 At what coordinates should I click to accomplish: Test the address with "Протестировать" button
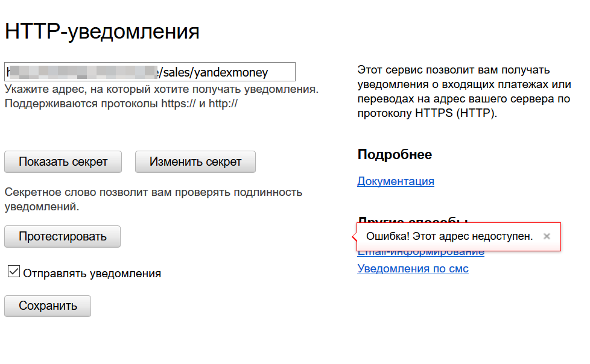pos(62,236)
